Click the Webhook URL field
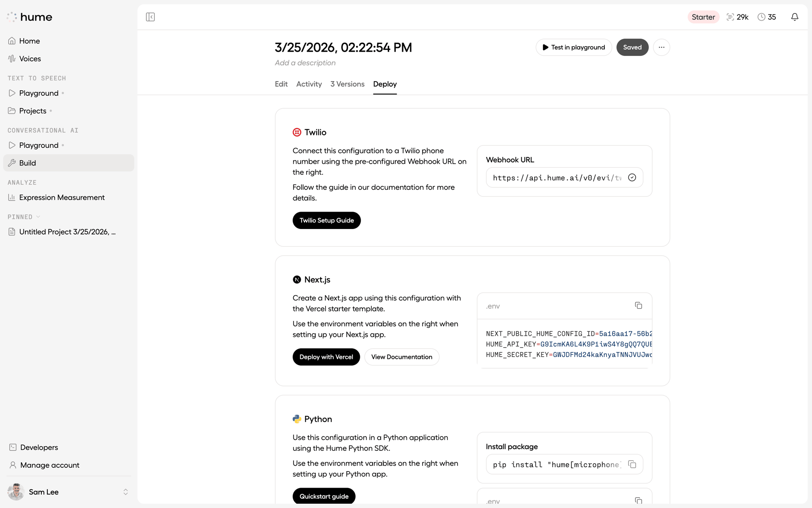This screenshot has width=812, height=508. (564, 177)
